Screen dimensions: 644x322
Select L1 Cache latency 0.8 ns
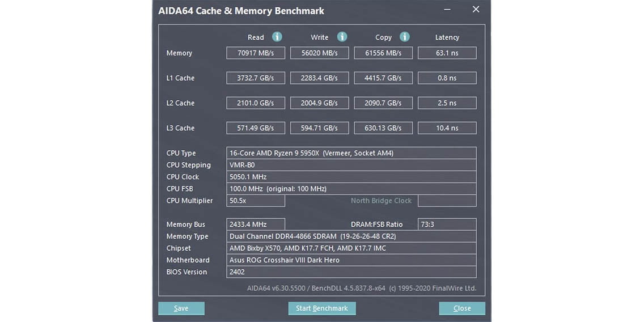click(447, 78)
